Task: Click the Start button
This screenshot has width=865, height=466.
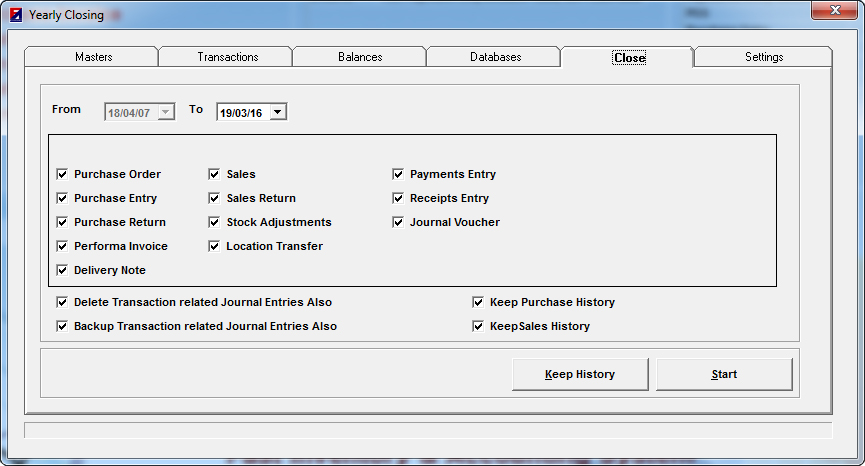Action: point(724,374)
